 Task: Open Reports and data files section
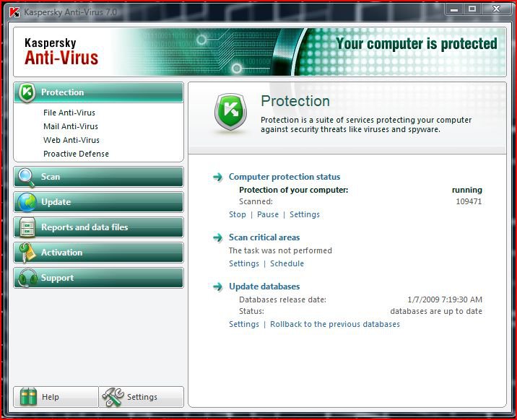(x=99, y=227)
